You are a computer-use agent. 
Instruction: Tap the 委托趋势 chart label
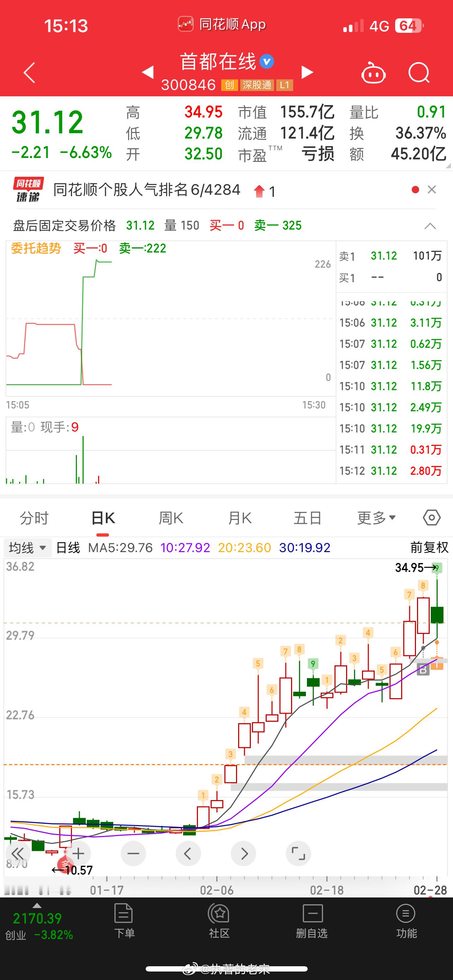(36, 248)
